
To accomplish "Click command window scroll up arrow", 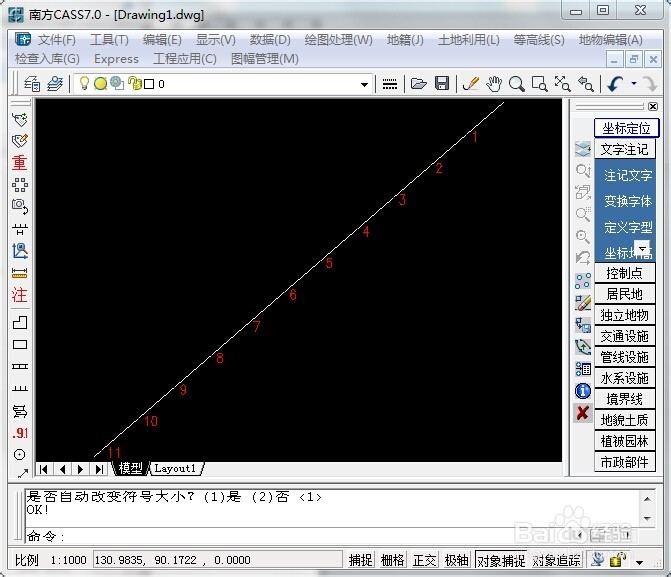I will (647, 499).
